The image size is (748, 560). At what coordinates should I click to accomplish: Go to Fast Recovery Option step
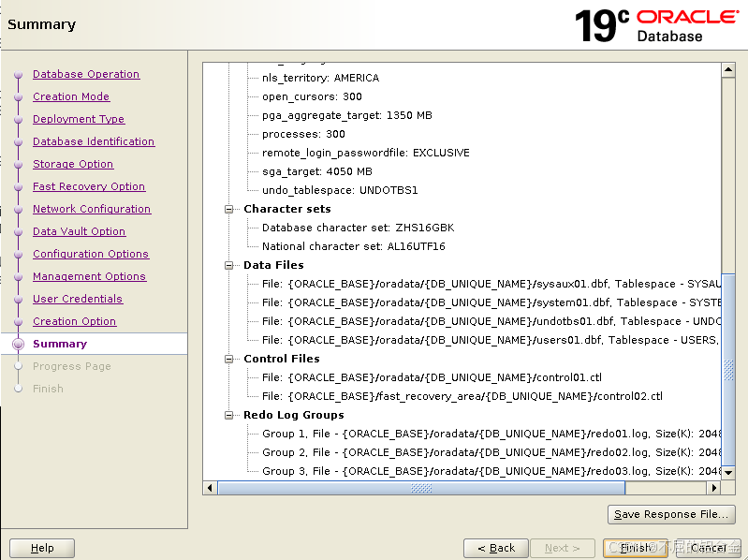(89, 186)
